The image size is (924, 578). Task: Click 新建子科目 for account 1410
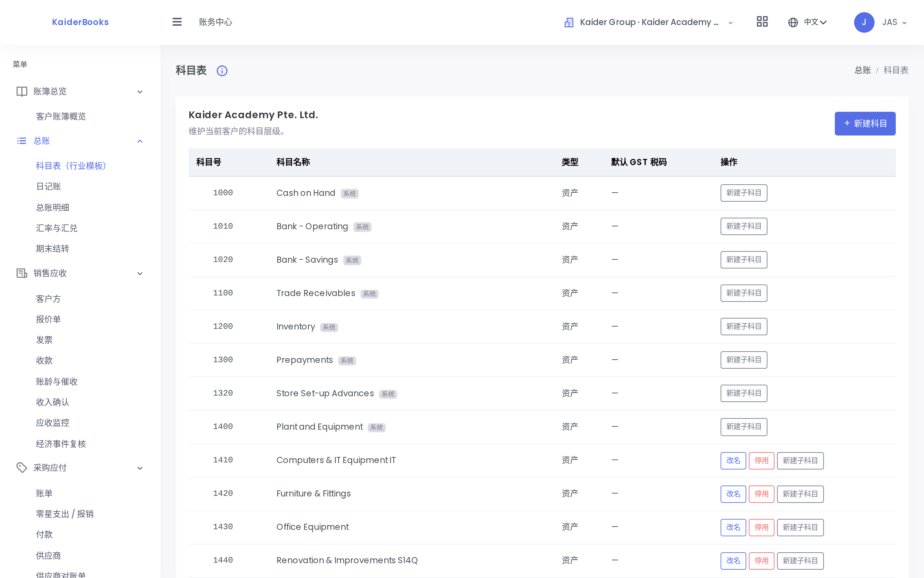pos(800,460)
